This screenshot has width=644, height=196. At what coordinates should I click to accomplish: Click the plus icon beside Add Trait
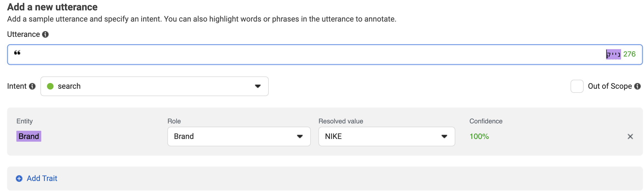[x=19, y=178]
